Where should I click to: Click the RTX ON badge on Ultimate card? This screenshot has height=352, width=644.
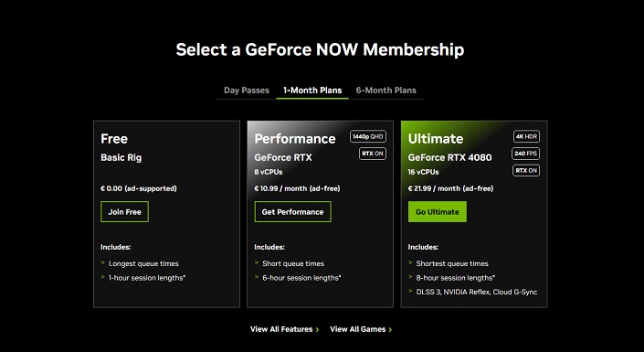tap(526, 171)
